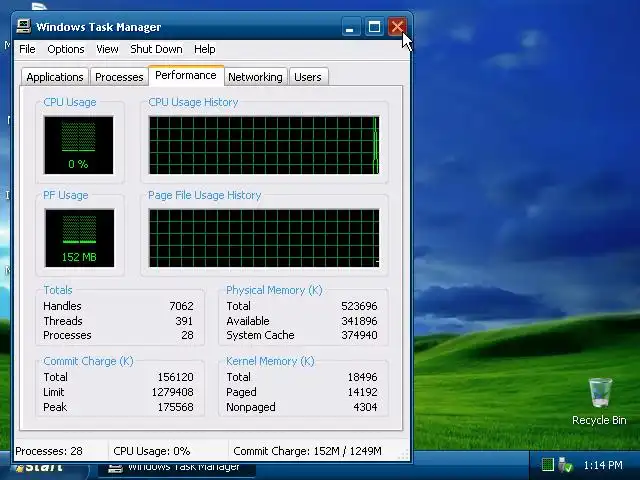The image size is (640, 480).
Task: Click status bar Processes: 28
Action: 49,451
